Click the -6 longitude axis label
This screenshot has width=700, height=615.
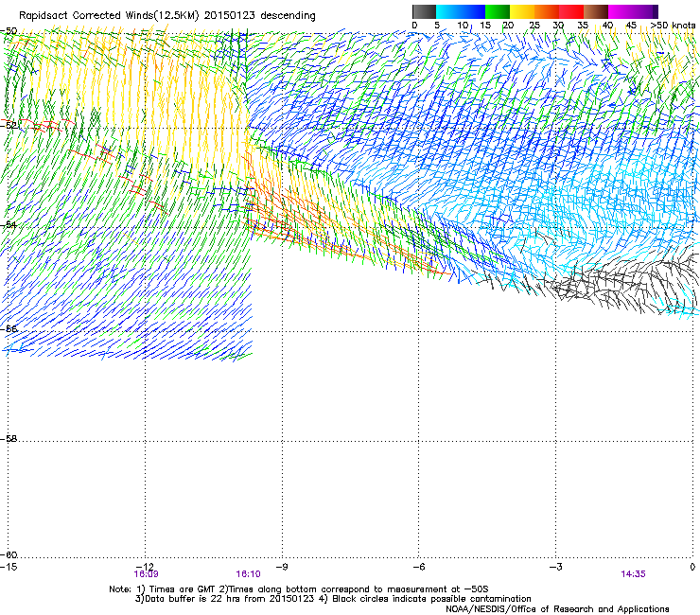[418, 567]
